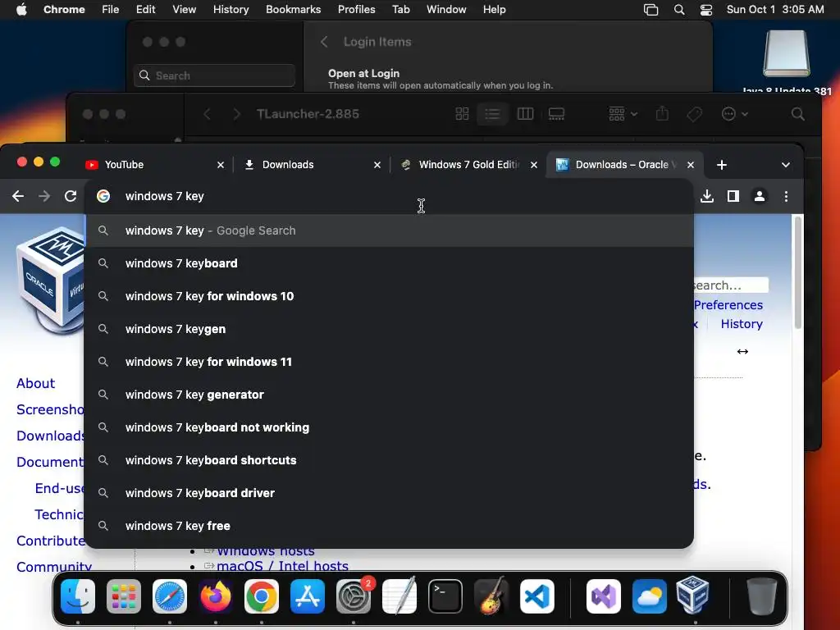Open App Store from the Dock
The image size is (840, 630).
pos(308,596)
